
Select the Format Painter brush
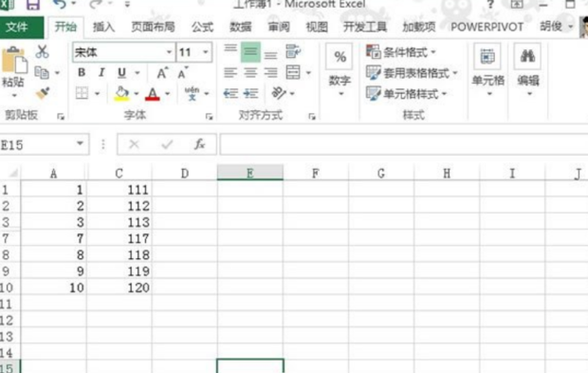pyautogui.click(x=42, y=93)
